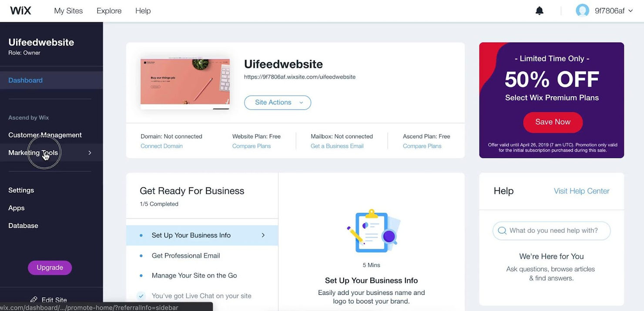644x311 pixels.
Task: Click the profile avatar picture
Action: (582, 10)
